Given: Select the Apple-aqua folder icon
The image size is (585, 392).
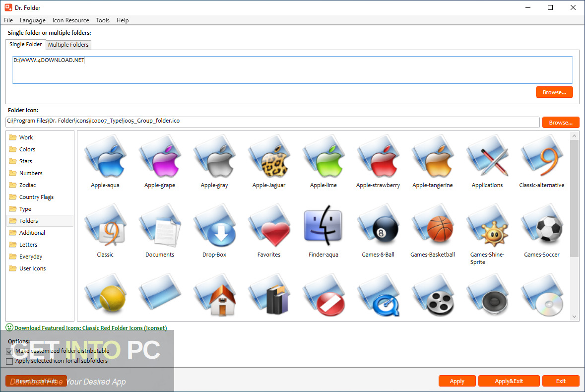Looking at the screenshot, I should [105, 157].
